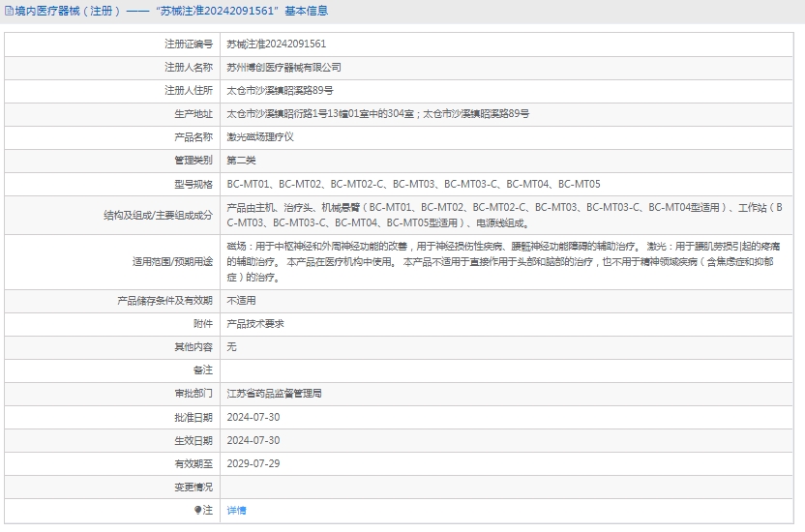805x532 pixels.
Task: Click the bullet icon next to 注
Action: 197,510
